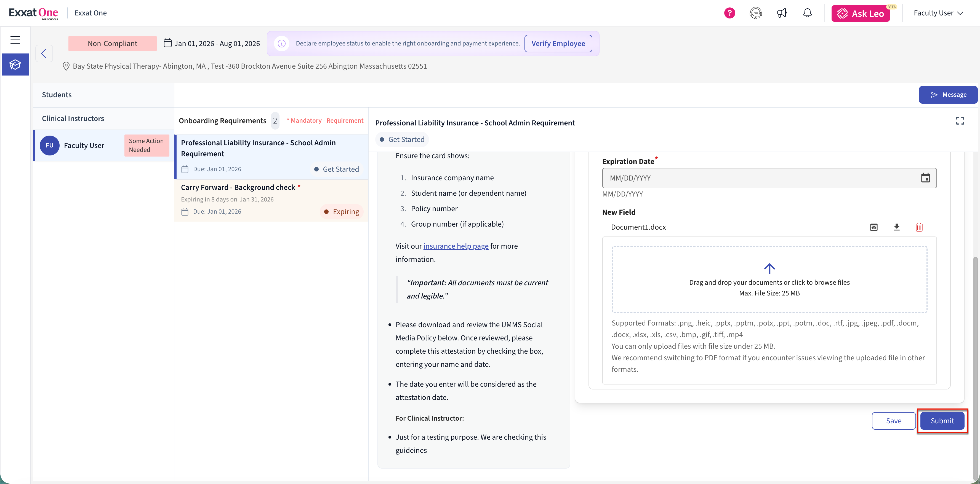This screenshot has height=484, width=980.
Task: Download Document1.docx file
Action: click(897, 227)
